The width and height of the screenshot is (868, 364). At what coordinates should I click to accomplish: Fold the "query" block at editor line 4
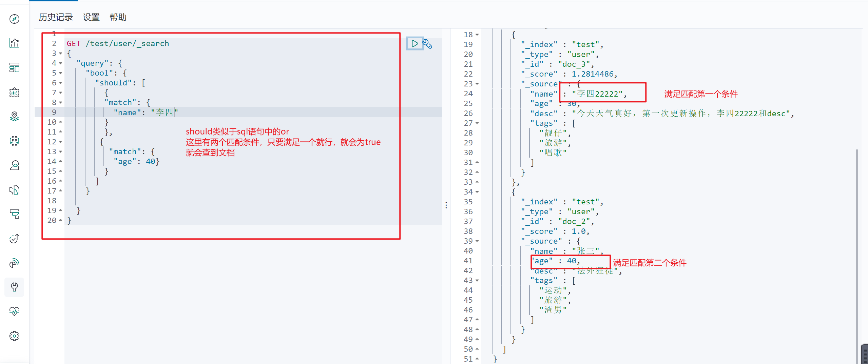click(61, 63)
